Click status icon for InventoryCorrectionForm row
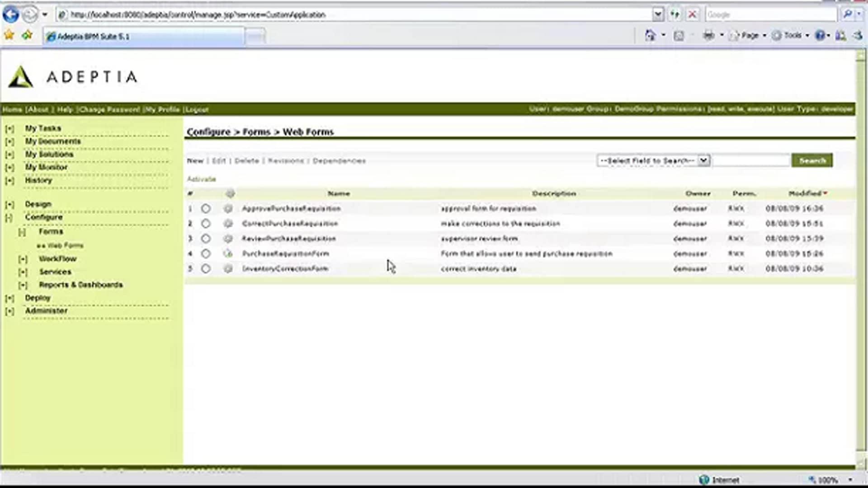 pyautogui.click(x=228, y=269)
